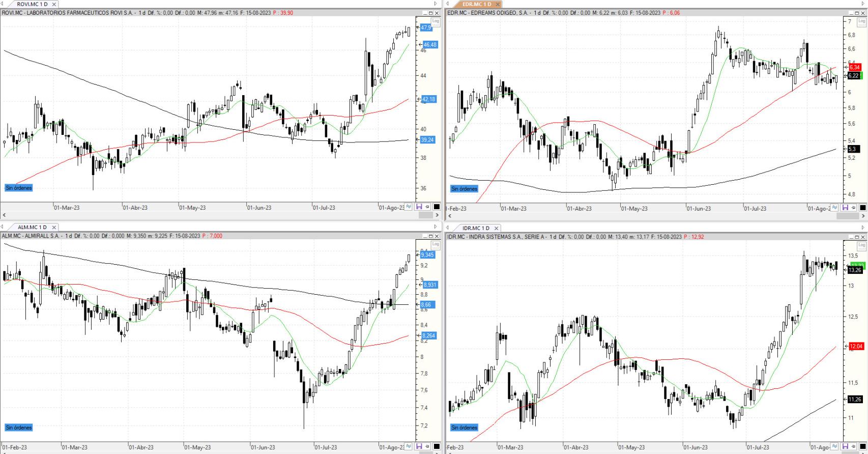Open the black color square in ROVI chart

click(437, 207)
